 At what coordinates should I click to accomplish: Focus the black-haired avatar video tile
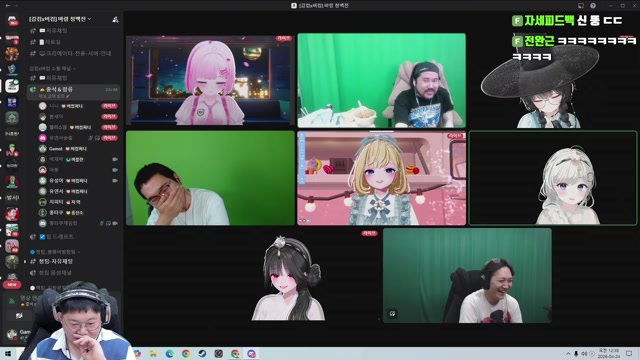pos(296,276)
